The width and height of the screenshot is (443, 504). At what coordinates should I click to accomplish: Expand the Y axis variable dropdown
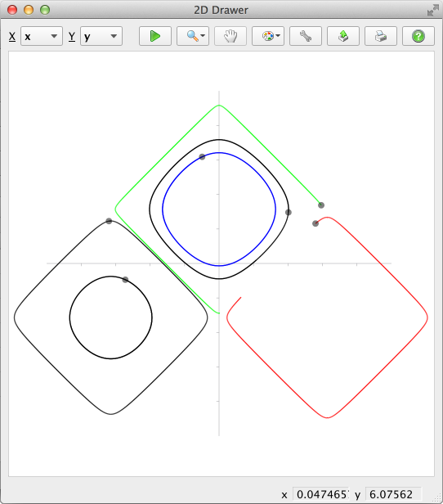point(101,36)
